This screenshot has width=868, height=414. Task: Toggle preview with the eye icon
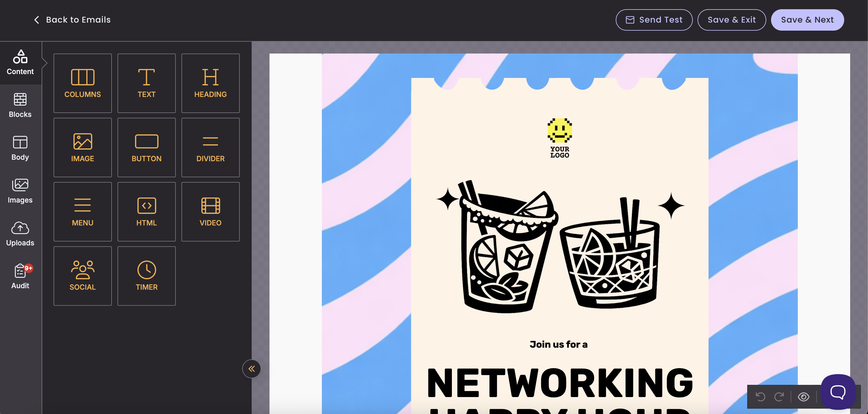pos(803,397)
